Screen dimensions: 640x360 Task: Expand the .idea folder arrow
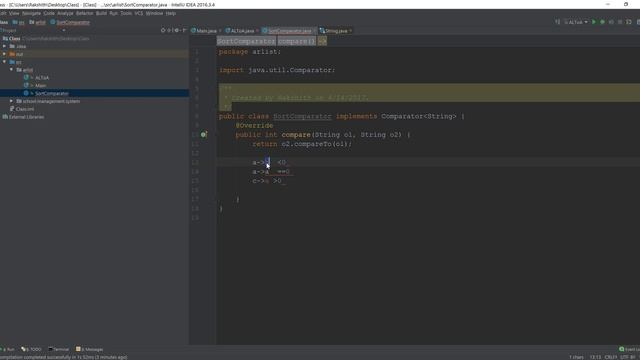pos(4,46)
